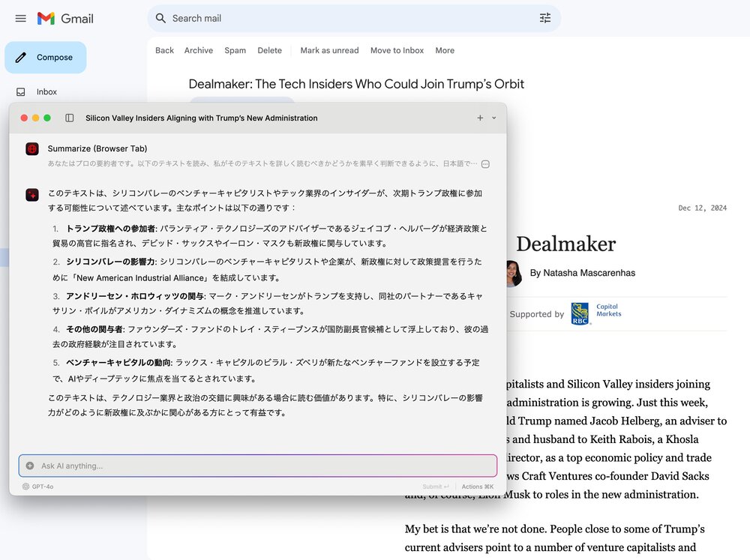The height and width of the screenshot is (560, 750).
Task: Click the AI window title about Silicon Valley Insiders
Action: 201,118
